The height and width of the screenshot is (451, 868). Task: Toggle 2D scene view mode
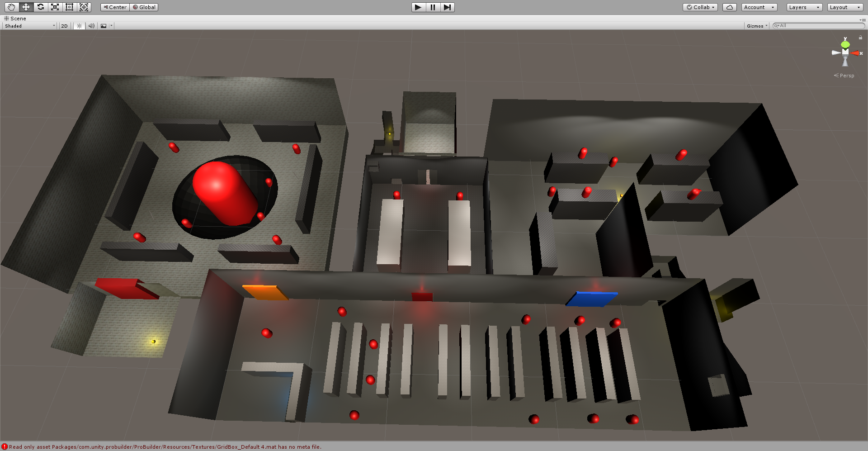click(64, 26)
